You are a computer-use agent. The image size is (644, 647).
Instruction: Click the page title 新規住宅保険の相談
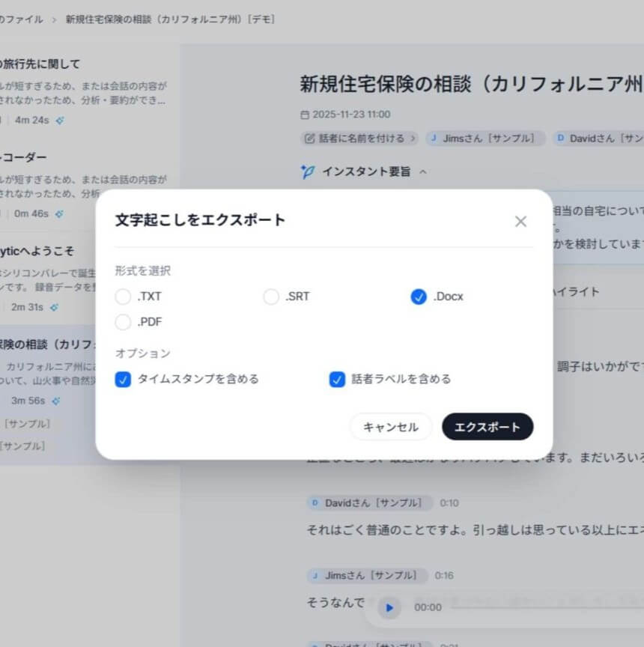472,84
